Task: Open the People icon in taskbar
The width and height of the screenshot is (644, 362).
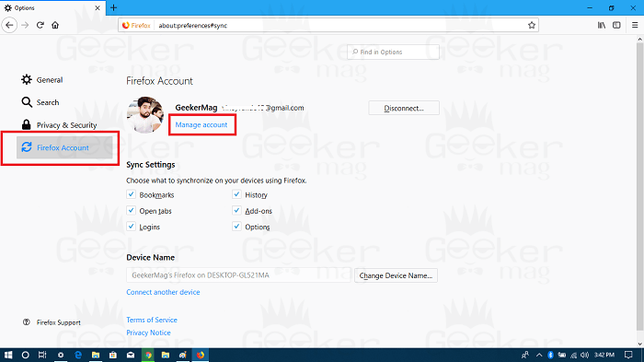Action: coord(525,355)
